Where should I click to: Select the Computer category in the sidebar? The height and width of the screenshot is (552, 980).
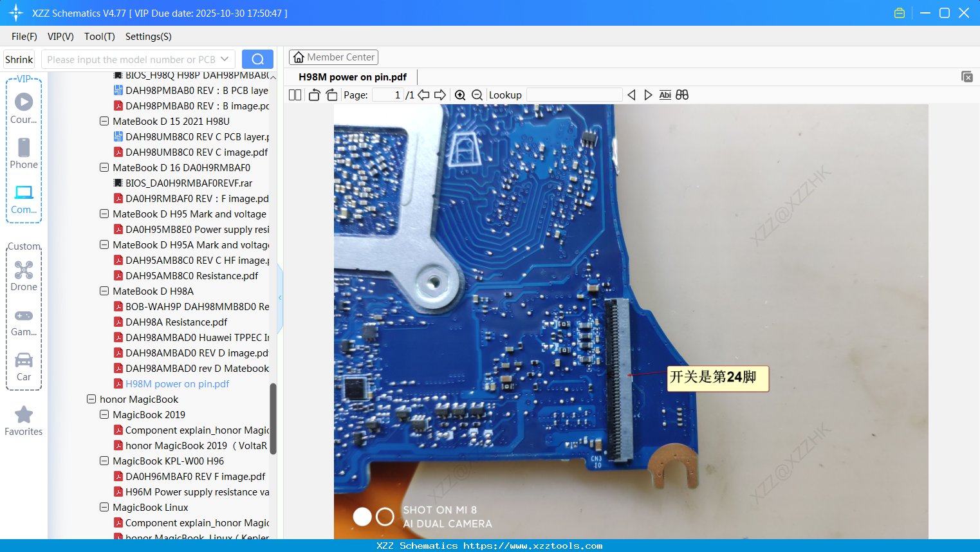pos(24,199)
